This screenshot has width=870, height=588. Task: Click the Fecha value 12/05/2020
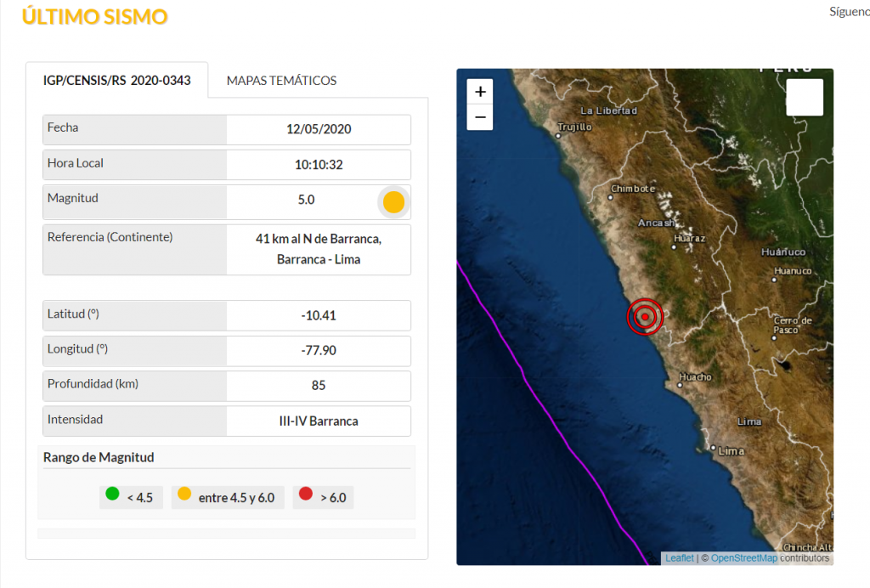319,130
